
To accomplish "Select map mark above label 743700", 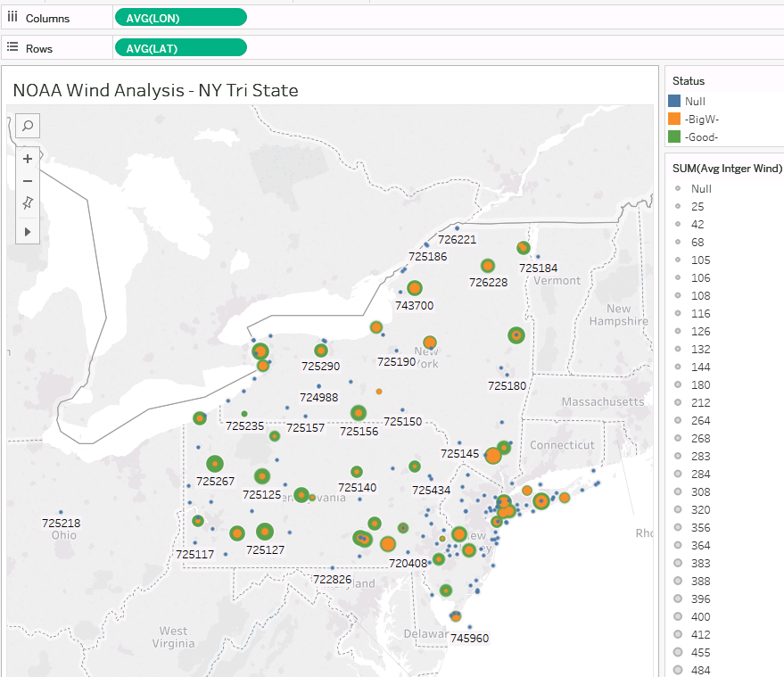I will coord(414,288).
